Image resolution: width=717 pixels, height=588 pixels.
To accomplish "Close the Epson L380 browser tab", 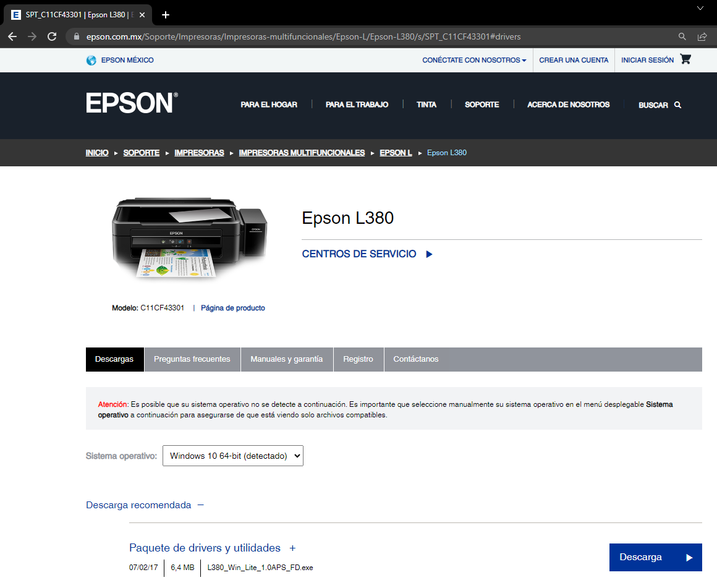I will [x=142, y=15].
